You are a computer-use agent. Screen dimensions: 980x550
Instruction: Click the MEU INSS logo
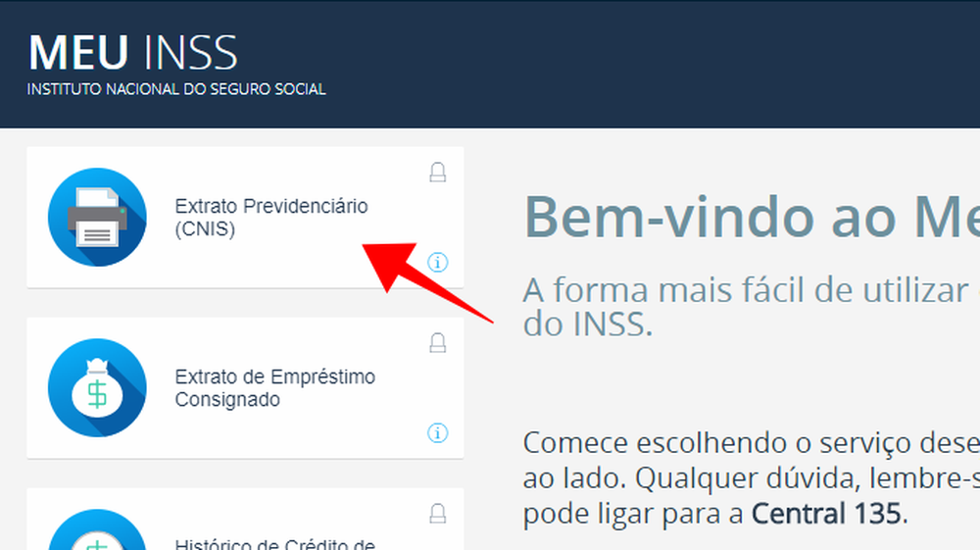tap(133, 53)
